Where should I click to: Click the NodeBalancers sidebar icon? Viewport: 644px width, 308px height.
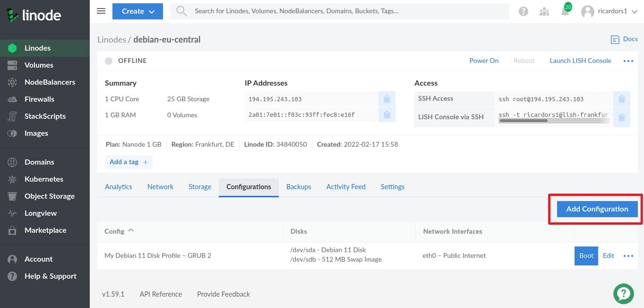[x=12, y=82]
